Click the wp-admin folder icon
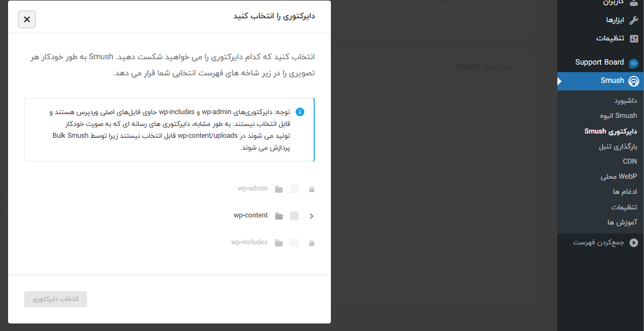The image size is (644, 331). 279,189
